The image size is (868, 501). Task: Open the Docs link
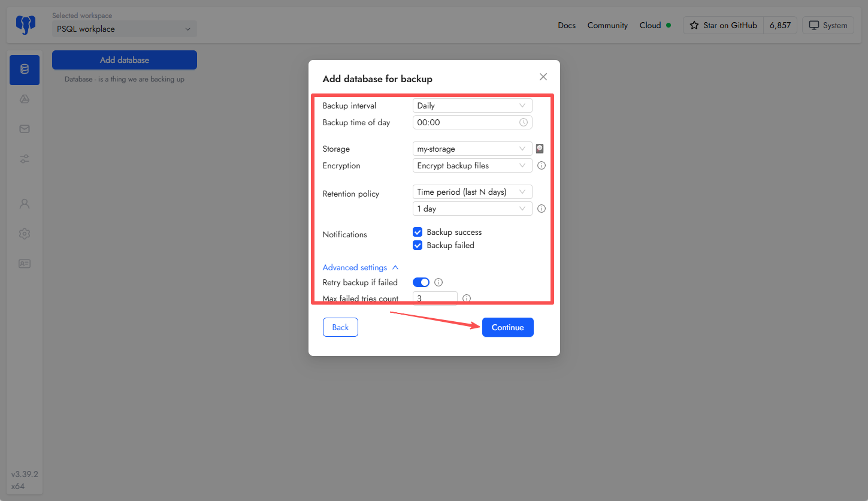click(x=567, y=25)
